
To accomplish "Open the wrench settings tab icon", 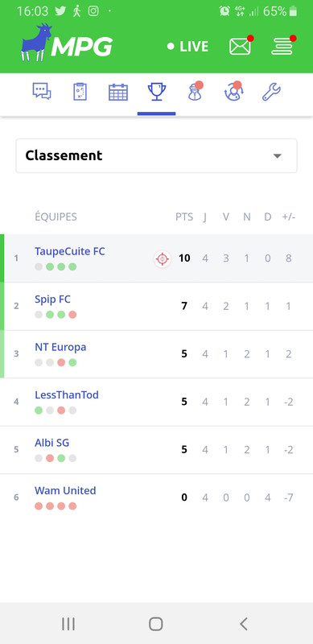I will [x=271, y=92].
